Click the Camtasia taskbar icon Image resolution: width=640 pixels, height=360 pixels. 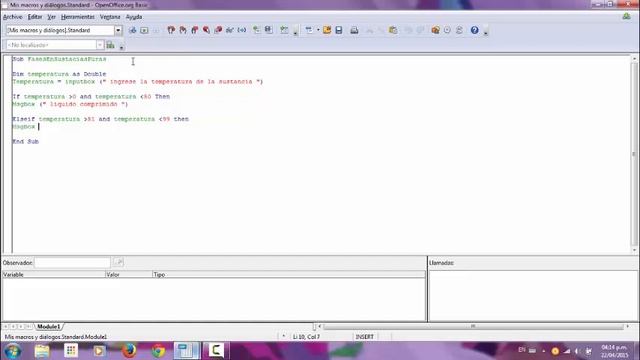tap(216, 351)
